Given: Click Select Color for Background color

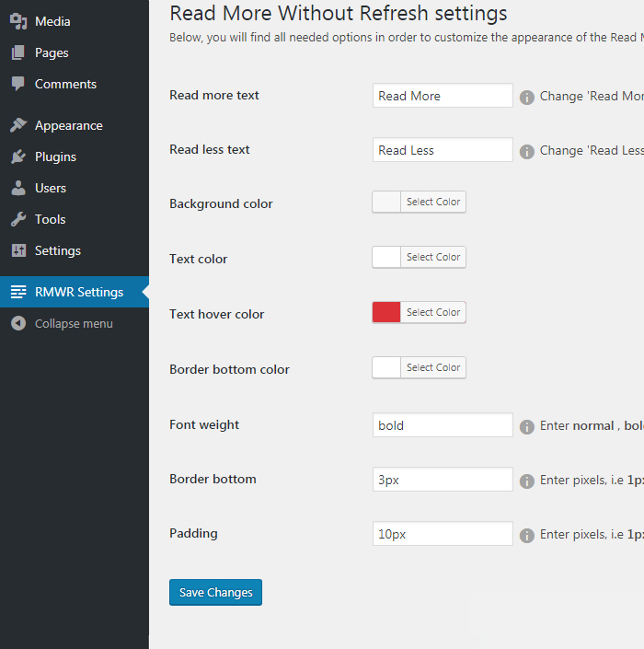Looking at the screenshot, I should click(433, 202).
